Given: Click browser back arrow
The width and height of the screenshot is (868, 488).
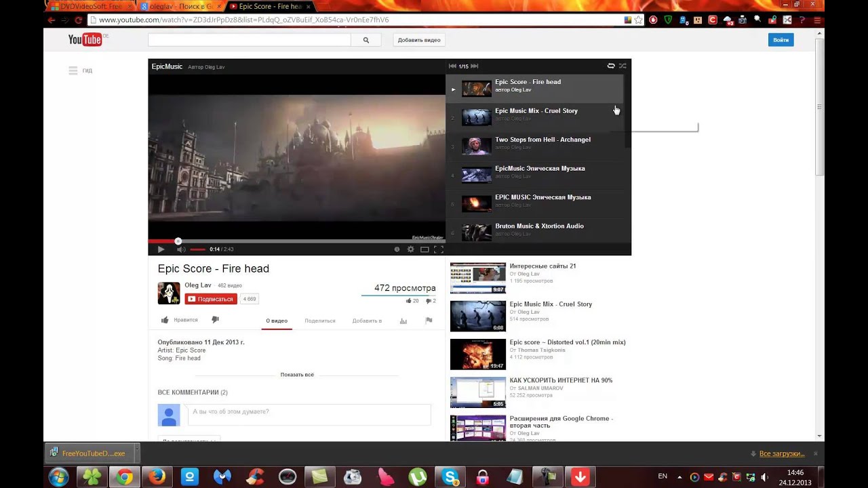Looking at the screenshot, I should tap(52, 20).
